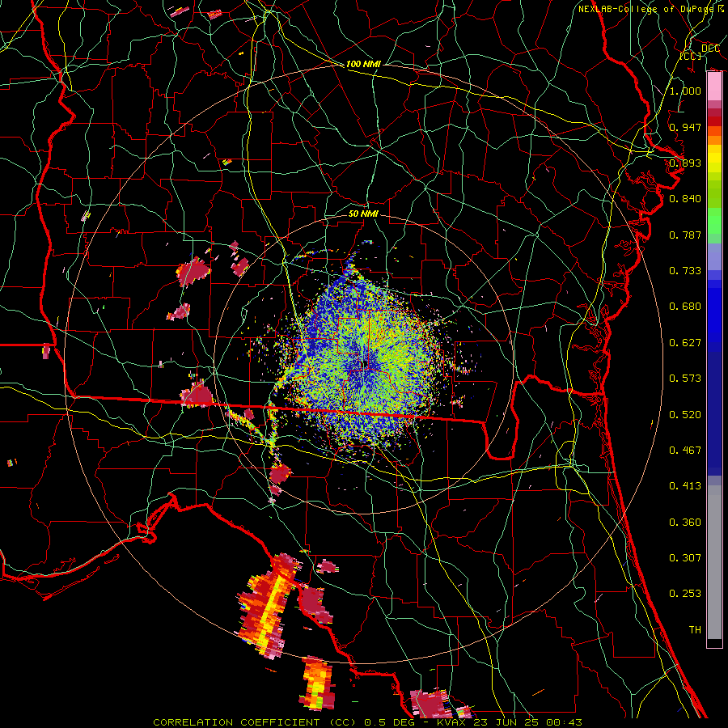Select the 0.893 legend value
This screenshot has width=728, height=728.
point(685,163)
